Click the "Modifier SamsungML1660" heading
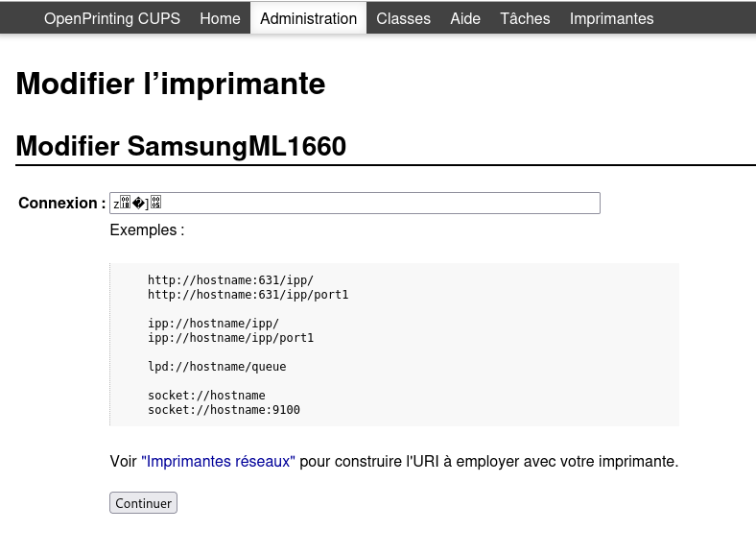Screen dimensions: 756x555 (181, 146)
